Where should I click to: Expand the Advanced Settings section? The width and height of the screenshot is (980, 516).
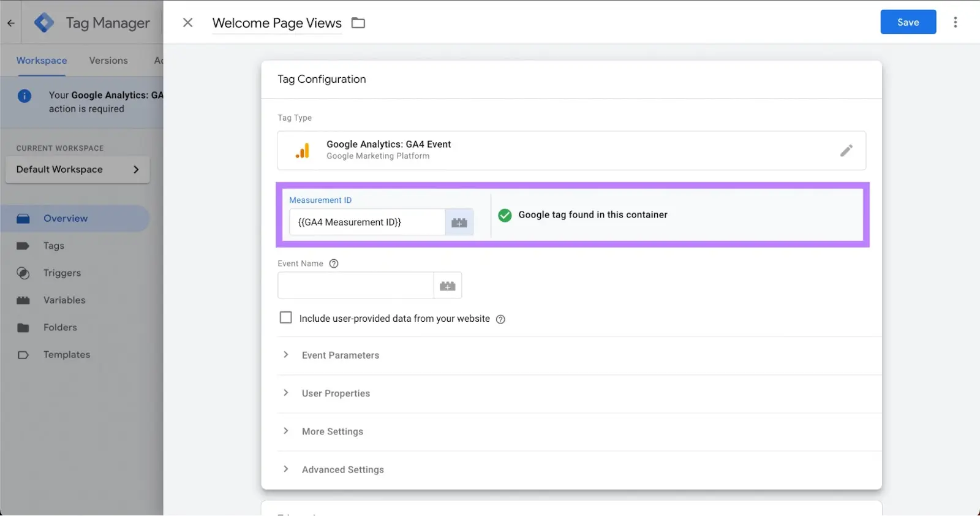pyautogui.click(x=342, y=470)
